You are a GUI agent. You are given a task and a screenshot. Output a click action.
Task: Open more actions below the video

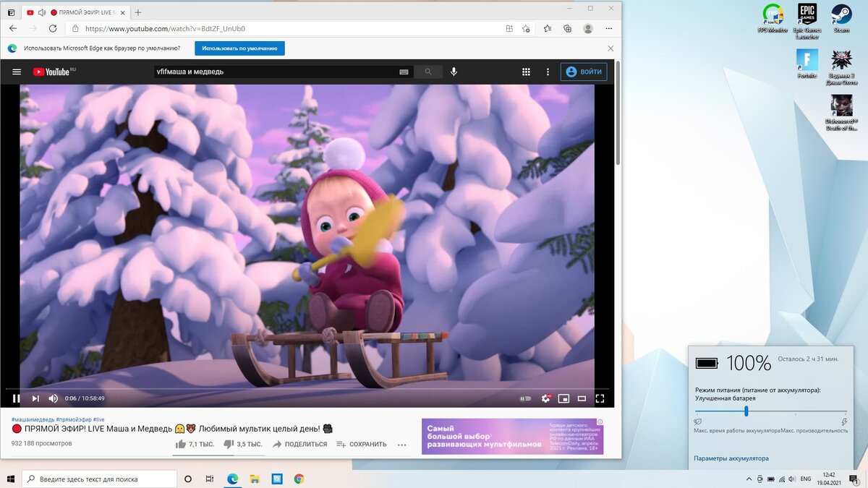click(401, 445)
